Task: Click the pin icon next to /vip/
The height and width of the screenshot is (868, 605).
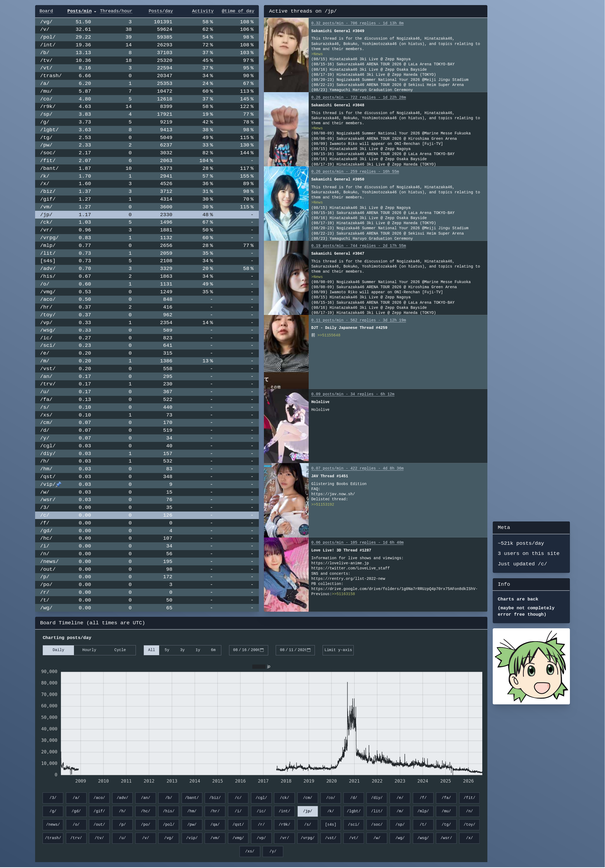Action: (x=59, y=484)
